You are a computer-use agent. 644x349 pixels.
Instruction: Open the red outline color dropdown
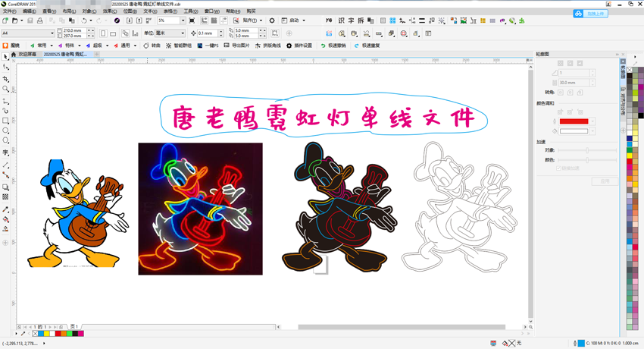[592, 121]
